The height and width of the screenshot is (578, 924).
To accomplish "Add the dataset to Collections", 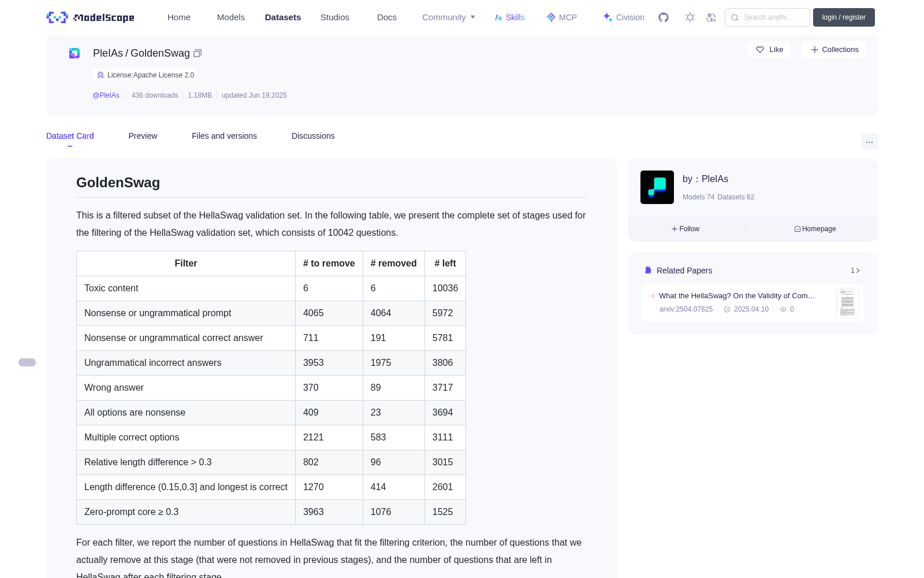I will (834, 50).
